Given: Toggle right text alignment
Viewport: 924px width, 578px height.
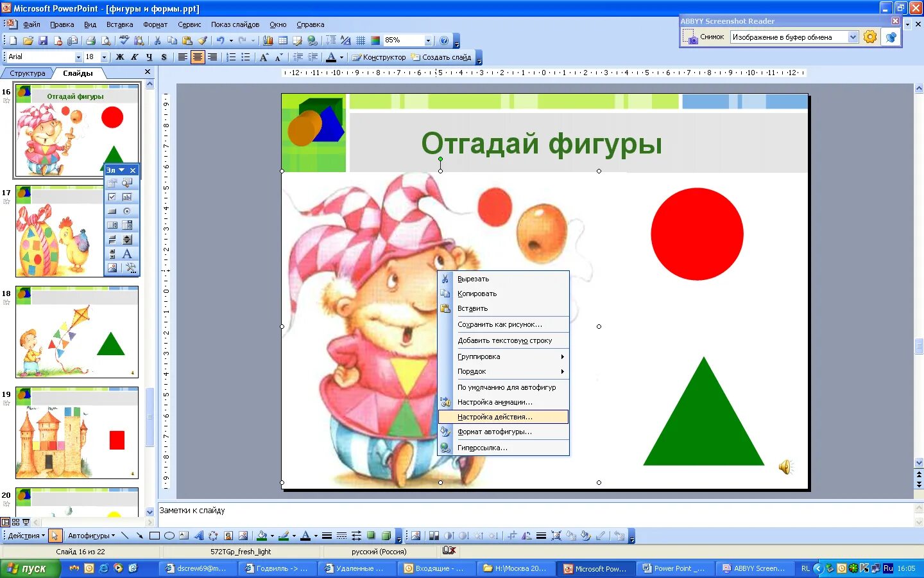Looking at the screenshot, I should pos(212,57).
